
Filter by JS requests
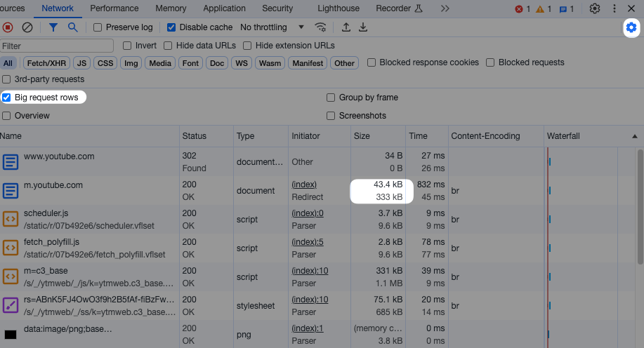[x=81, y=63]
